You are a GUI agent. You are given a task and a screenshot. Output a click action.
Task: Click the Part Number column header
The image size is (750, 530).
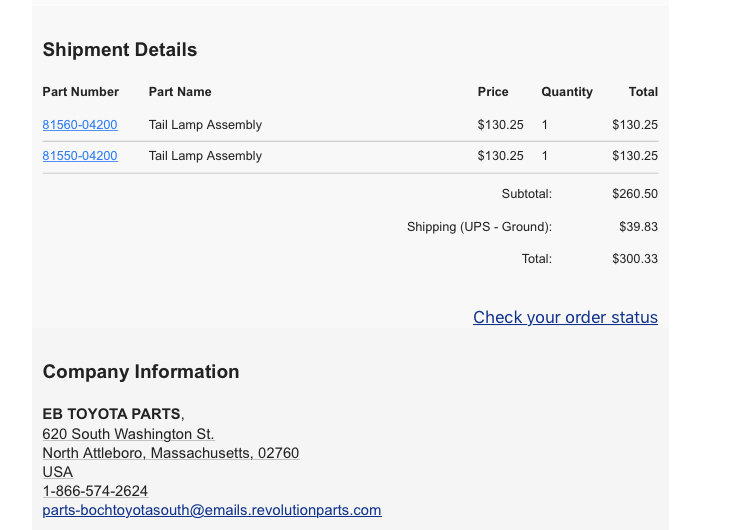pos(81,92)
